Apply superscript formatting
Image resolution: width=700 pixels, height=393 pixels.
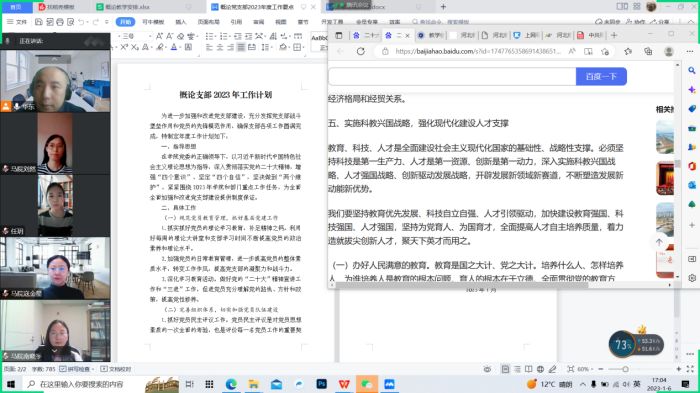point(125,47)
